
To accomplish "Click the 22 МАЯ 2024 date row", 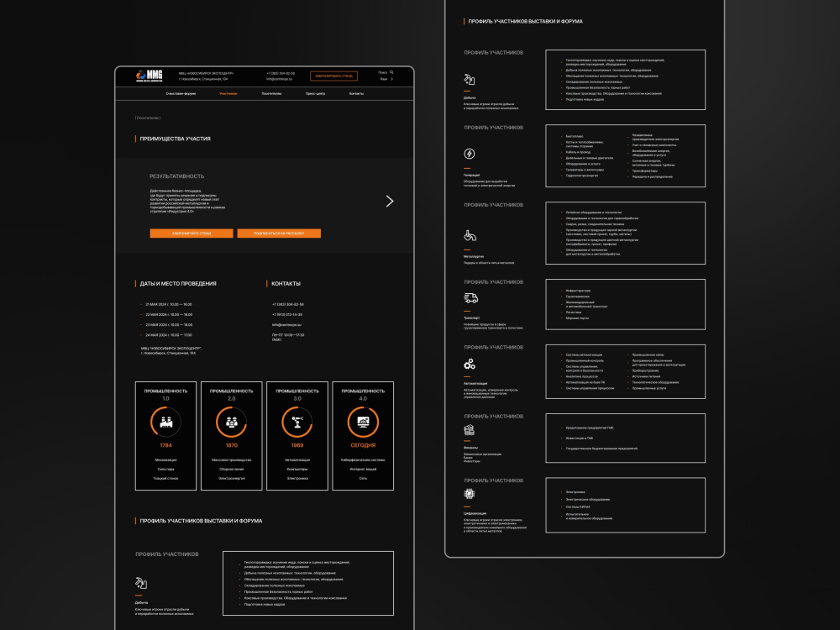I will coord(169,314).
